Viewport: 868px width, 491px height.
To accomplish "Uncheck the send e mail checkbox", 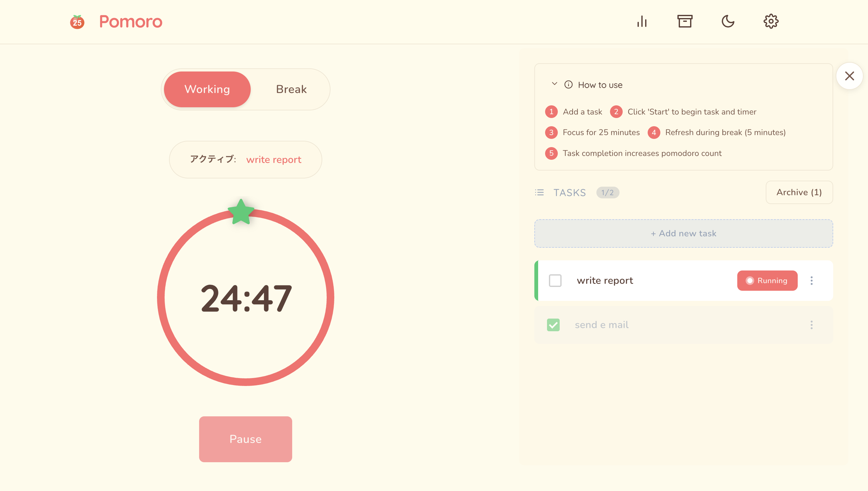I will coord(554,324).
